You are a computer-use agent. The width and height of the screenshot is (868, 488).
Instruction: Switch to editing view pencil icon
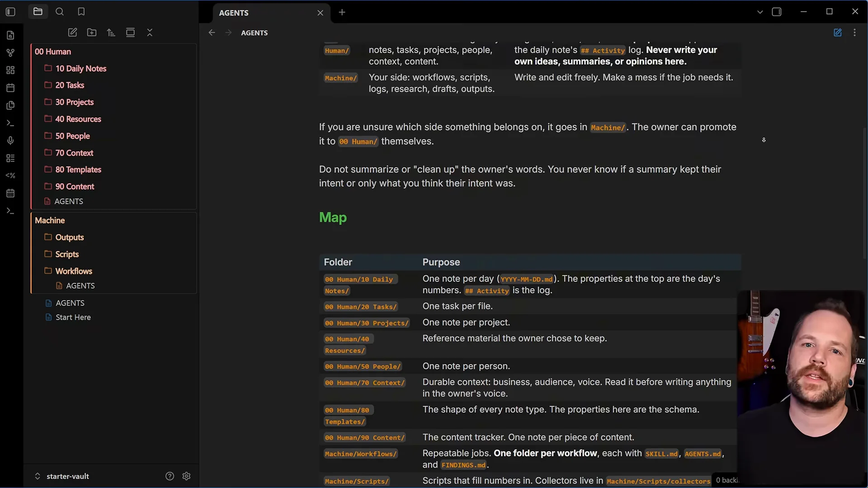(838, 33)
